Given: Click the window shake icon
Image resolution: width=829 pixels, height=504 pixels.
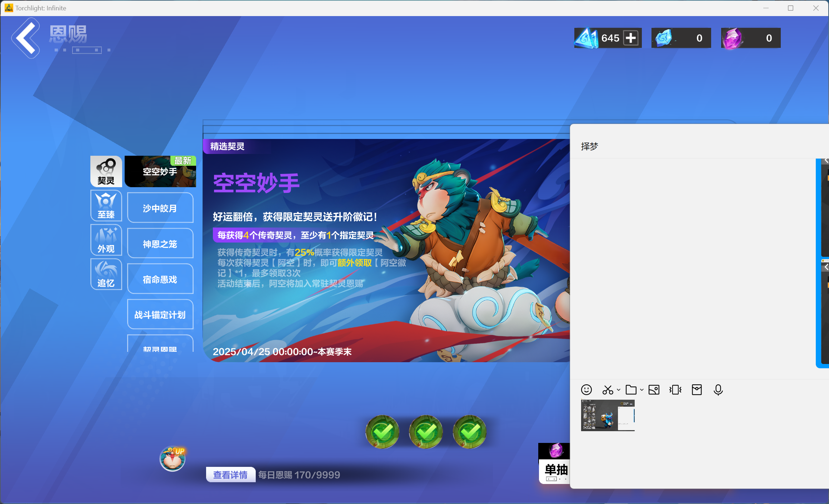Looking at the screenshot, I should [x=675, y=390].
